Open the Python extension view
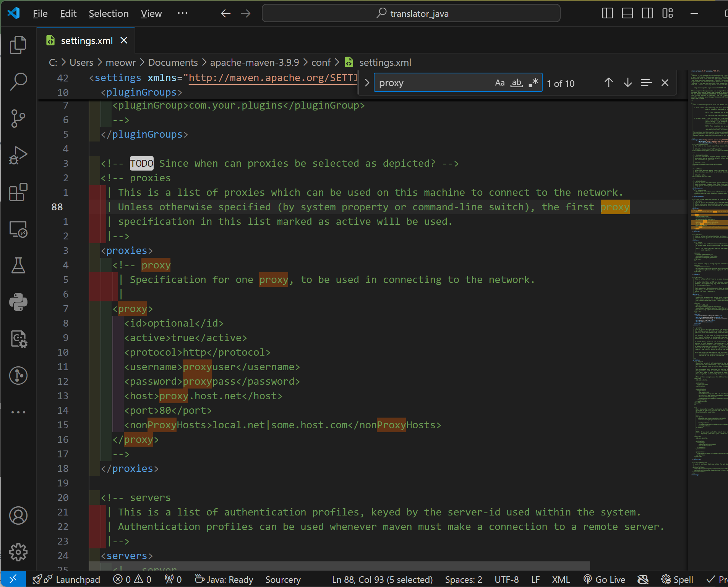This screenshot has width=728, height=587. pos(18,302)
